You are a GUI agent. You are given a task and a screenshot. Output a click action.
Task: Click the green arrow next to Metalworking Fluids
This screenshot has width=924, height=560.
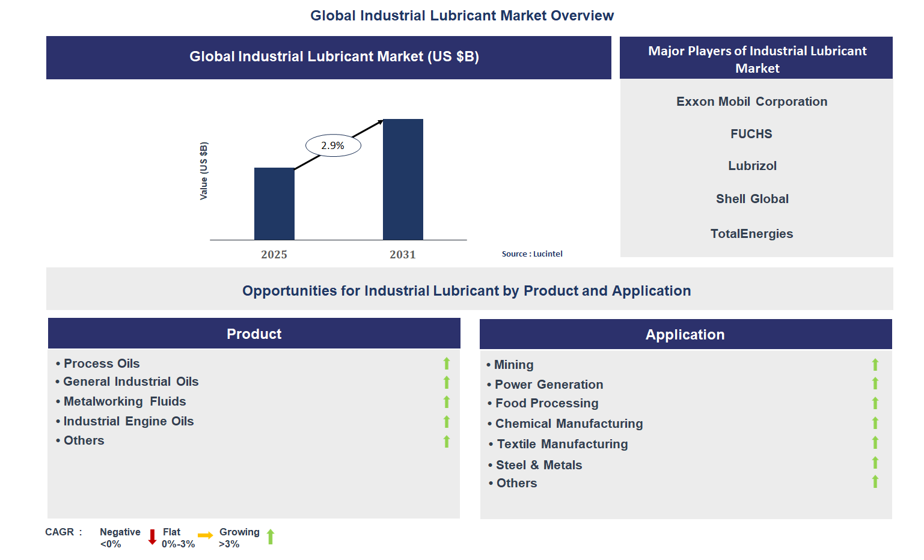447,402
